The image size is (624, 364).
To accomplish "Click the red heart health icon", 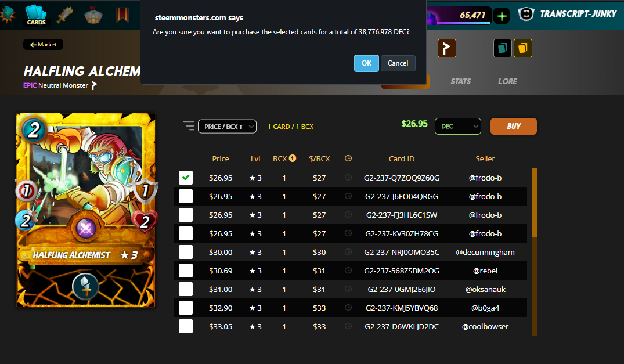I will pos(145,221).
